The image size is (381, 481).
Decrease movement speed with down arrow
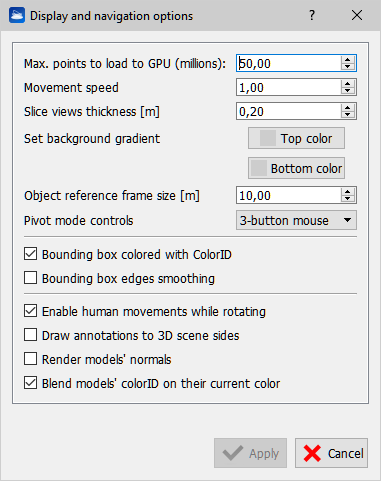tap(348, 90)
